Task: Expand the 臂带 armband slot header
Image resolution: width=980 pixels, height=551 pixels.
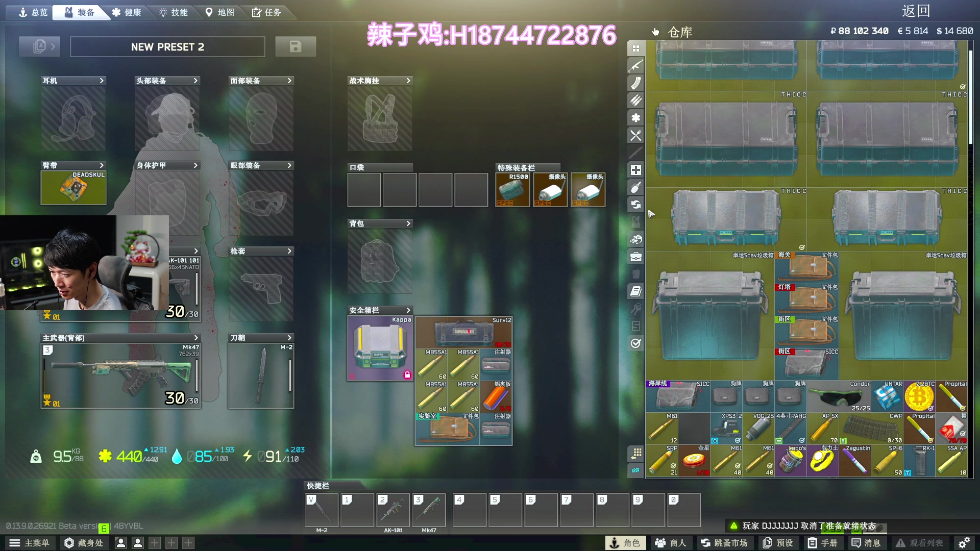Action: [x=73, y=165]
